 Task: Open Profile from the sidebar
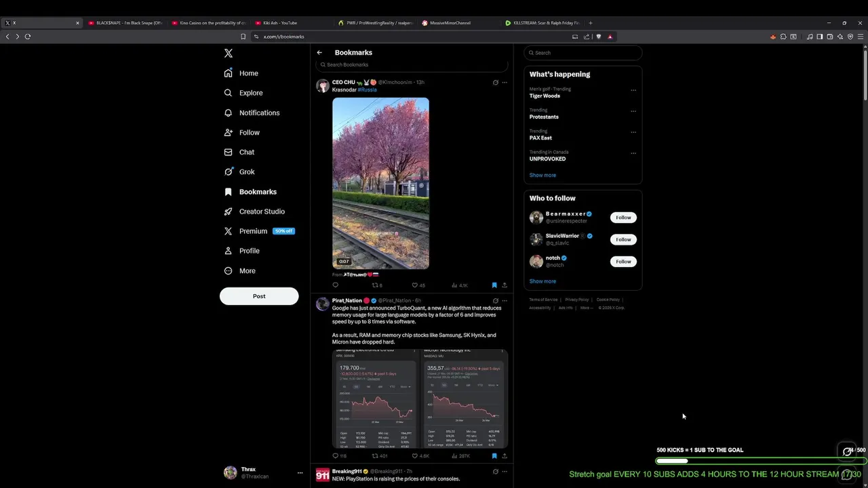[241, 251]
